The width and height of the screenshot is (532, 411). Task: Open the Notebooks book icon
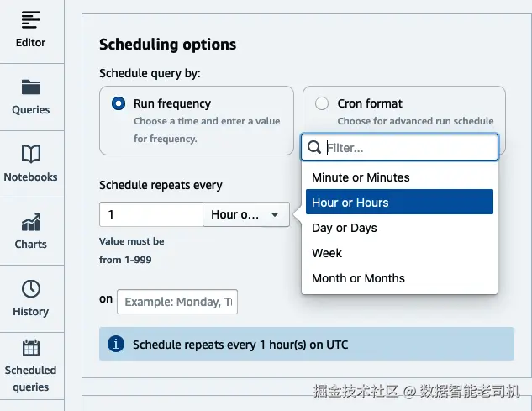pos(31,154)
